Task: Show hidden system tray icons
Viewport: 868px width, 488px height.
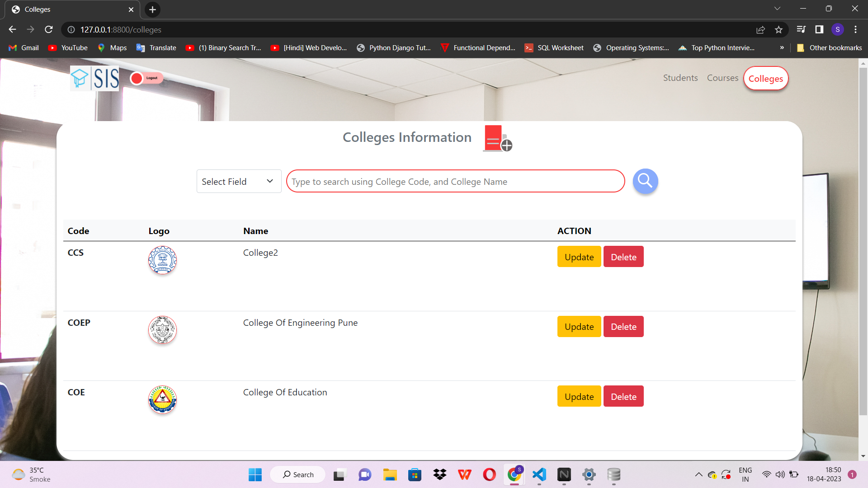Action: [698, 474]
